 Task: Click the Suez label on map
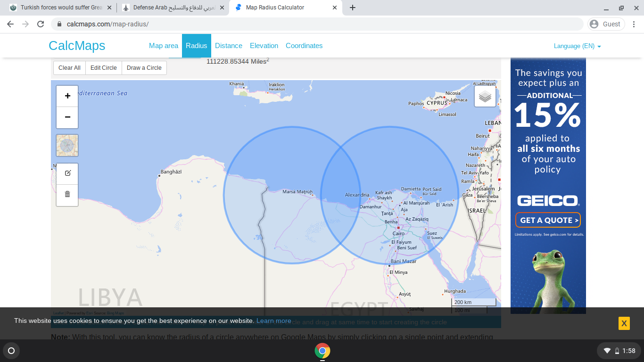[x=432, y=233]
